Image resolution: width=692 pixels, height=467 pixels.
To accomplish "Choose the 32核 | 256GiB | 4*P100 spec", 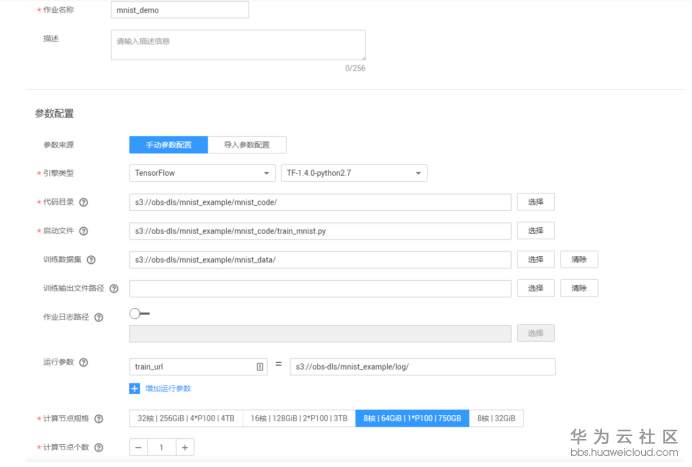I will point(186,418).
